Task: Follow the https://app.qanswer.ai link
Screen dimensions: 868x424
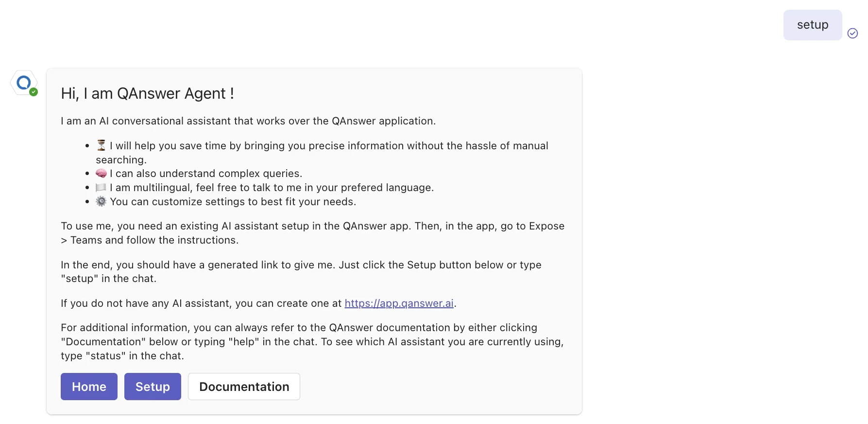Action: [x=399, y=303]
